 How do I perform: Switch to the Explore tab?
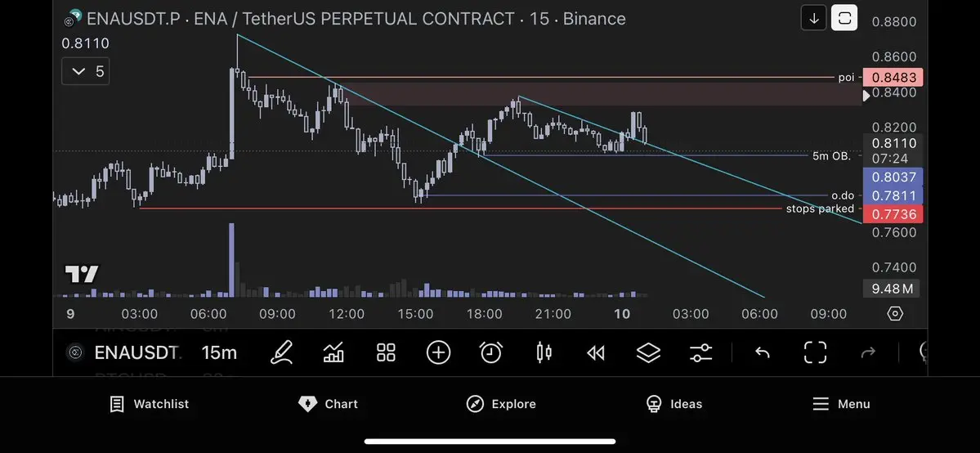[500, 404]
